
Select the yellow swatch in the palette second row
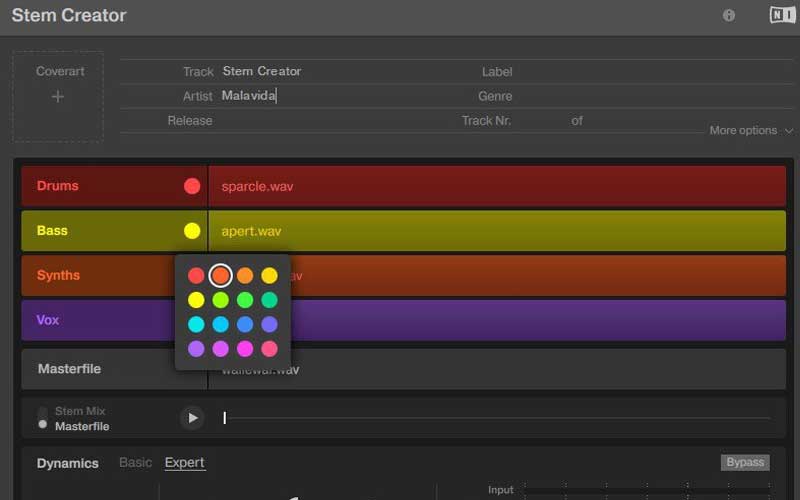click(196, 300)
